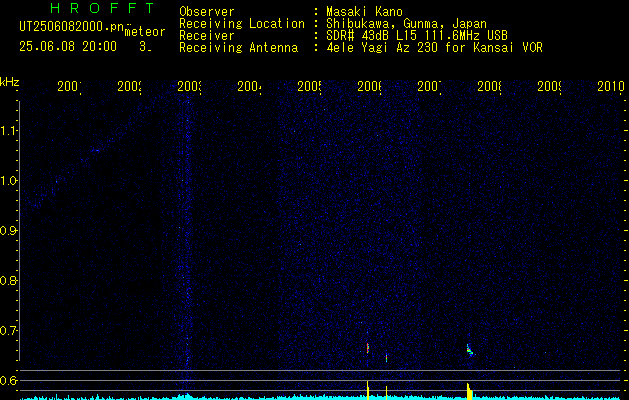629x400 pixels.
Task: Click the "Receiving Location" field label
Action: (x=242, y=24)
